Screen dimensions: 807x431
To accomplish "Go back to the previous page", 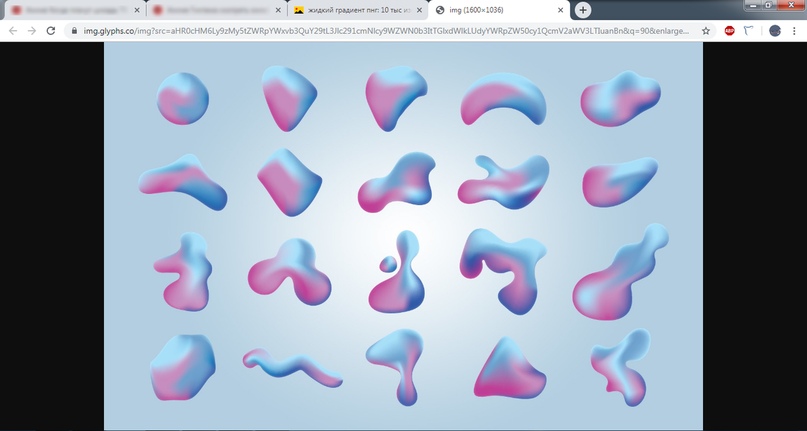I will point(13,31).
